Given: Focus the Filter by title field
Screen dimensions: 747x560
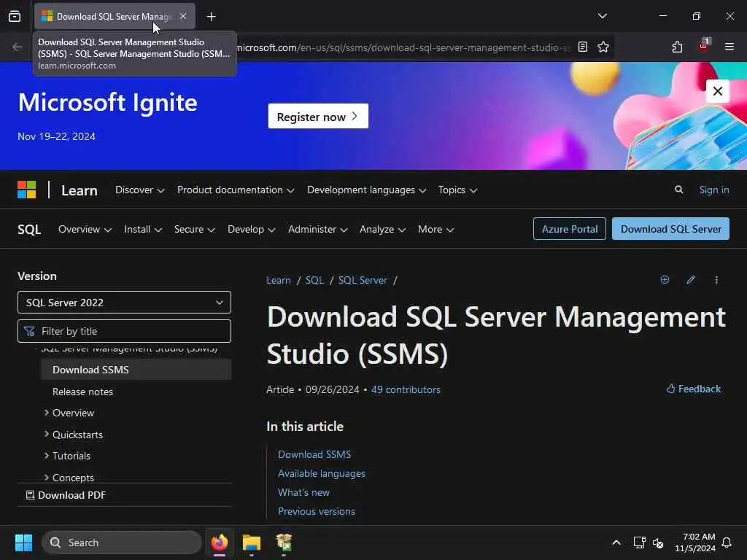Looking at the screenshot, I should point(124,331).
